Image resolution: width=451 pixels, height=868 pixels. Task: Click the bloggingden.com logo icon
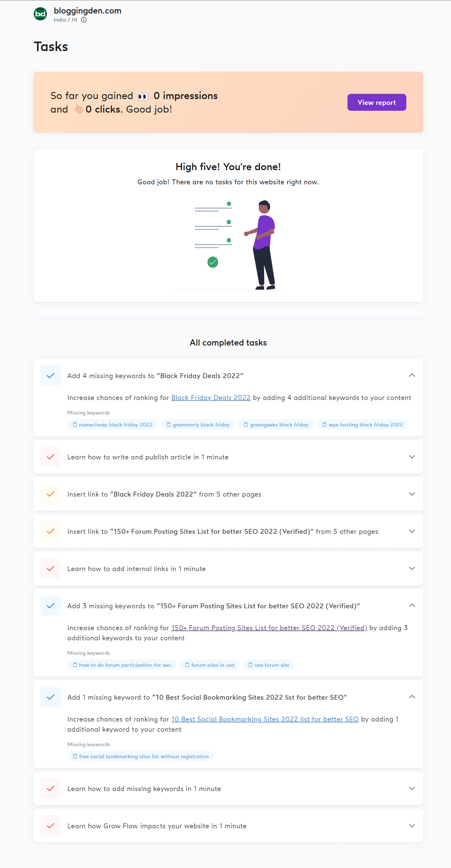40,14
